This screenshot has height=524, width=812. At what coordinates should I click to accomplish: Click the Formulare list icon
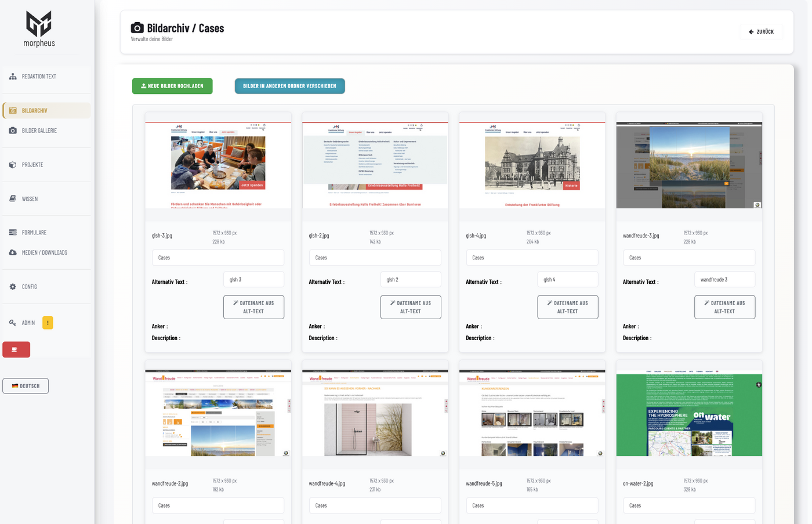click(13, 233)
